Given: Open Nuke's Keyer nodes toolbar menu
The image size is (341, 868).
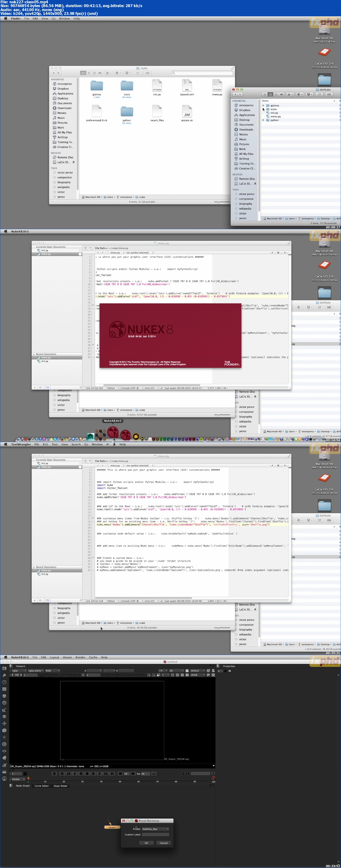Looking at the screenshot, I should coord(4,710).
